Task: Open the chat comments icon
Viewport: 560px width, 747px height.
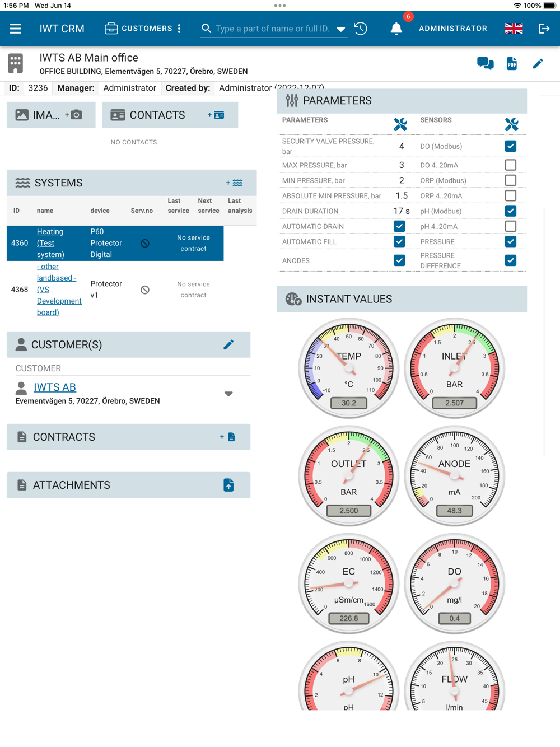Action: 485,63
